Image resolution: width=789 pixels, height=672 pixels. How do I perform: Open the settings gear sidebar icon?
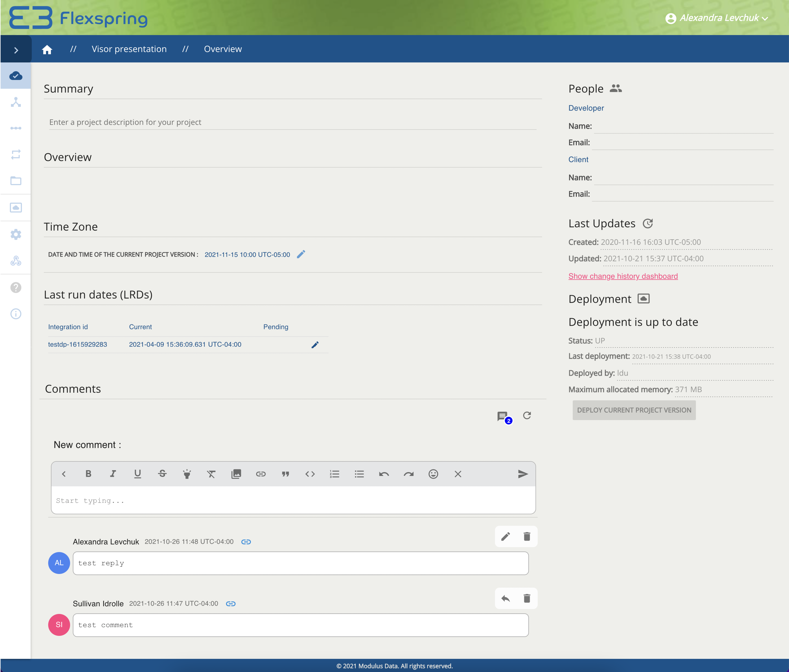(16, 234)
